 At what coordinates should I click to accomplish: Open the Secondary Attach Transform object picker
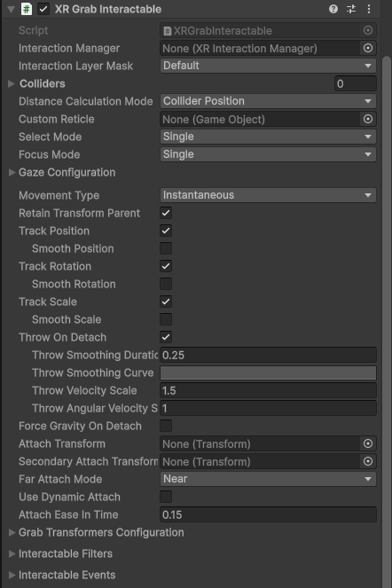pos(368,461)
